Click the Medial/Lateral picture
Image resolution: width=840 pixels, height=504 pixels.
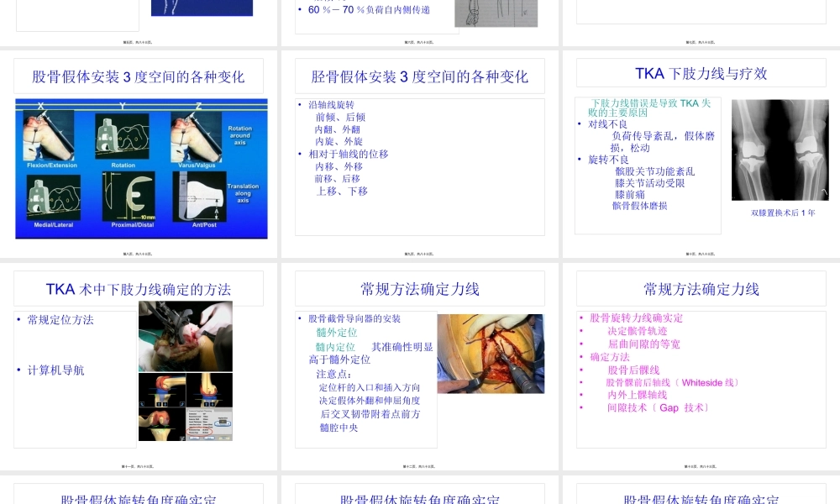[54, 197]
